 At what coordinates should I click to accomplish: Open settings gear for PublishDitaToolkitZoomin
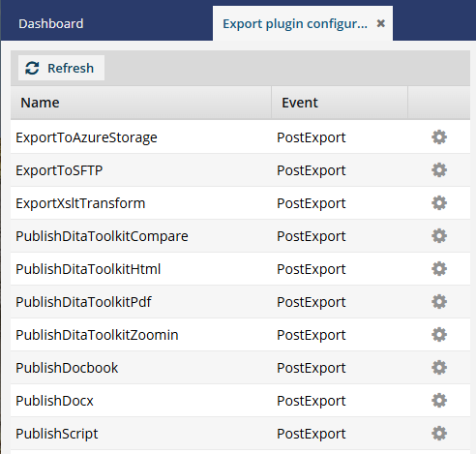[439, 335]
